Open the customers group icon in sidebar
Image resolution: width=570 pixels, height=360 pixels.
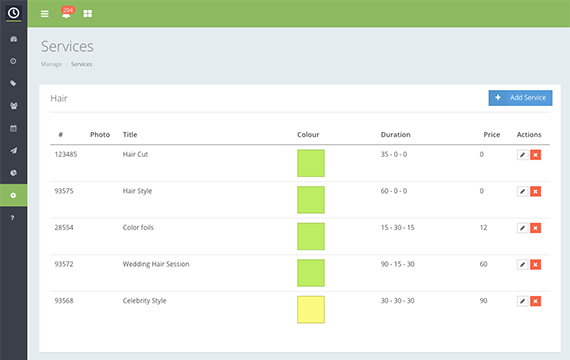pyautogui.click(x=13, y=106)
